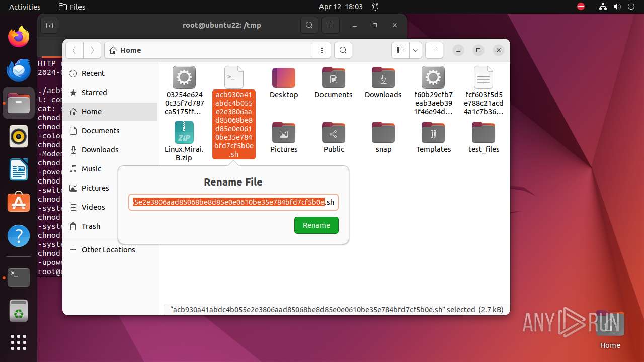
Task: Open the Files app menu in top bar
Action: point(72,7)
